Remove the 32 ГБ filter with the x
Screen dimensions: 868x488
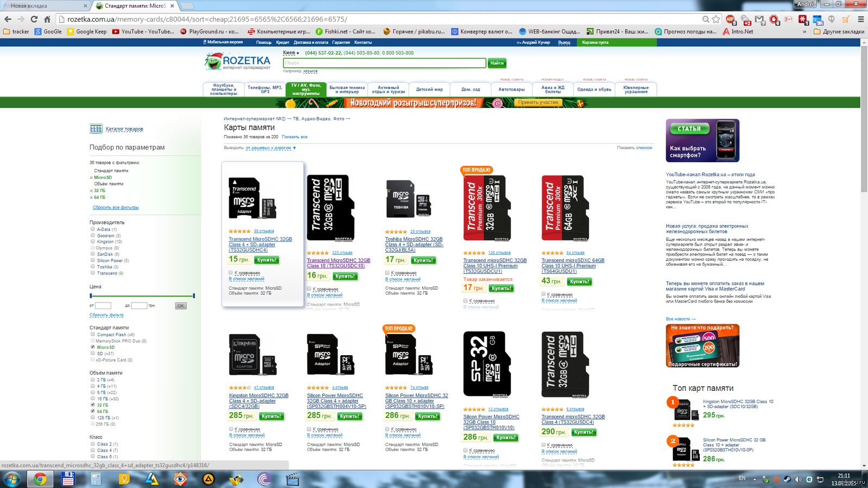pyautogui.click(x=91, y=191)
